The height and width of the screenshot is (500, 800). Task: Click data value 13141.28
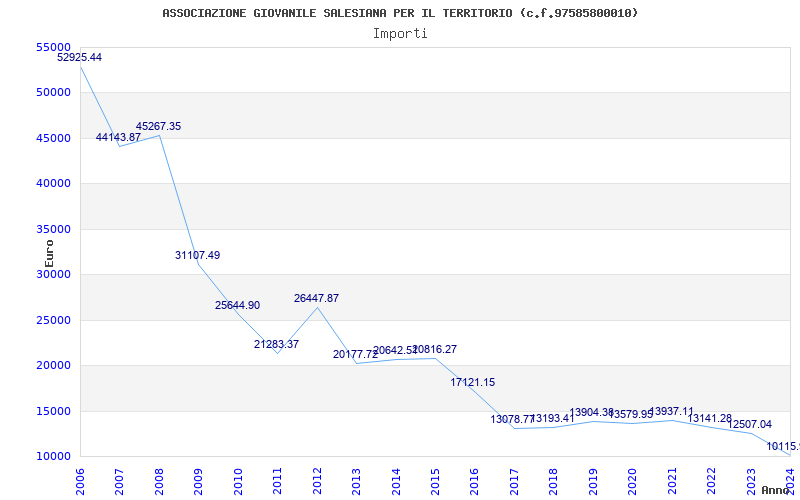(710, 418)
